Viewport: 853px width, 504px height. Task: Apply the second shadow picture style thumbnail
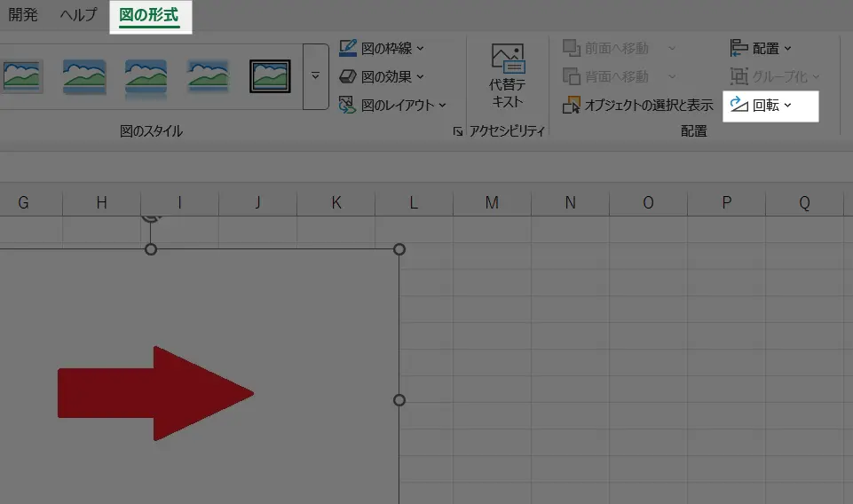[84, 76]
